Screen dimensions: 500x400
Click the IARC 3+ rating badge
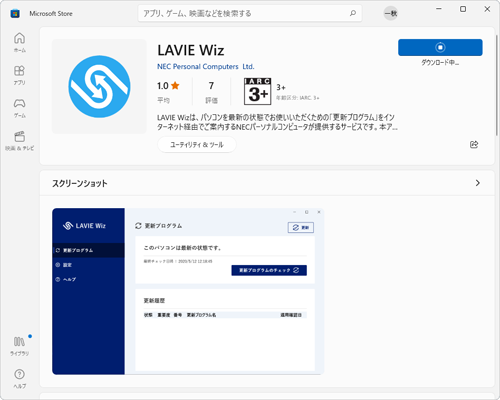tap(257, 91)
